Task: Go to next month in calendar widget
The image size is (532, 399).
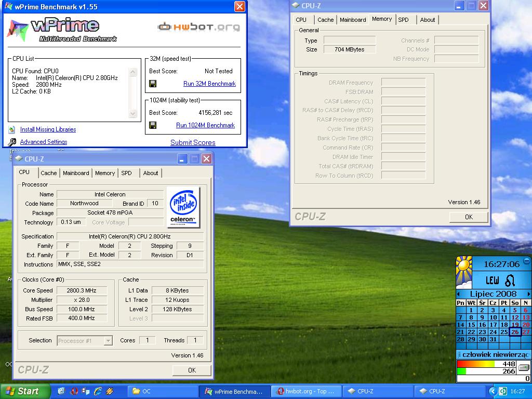Action: pyautogui.click(x=528, y=294)
